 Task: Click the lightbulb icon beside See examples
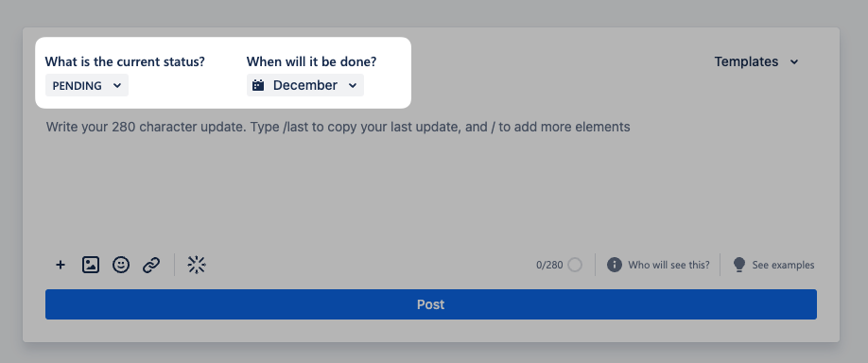pyautogui.click(x=739, y=265)
